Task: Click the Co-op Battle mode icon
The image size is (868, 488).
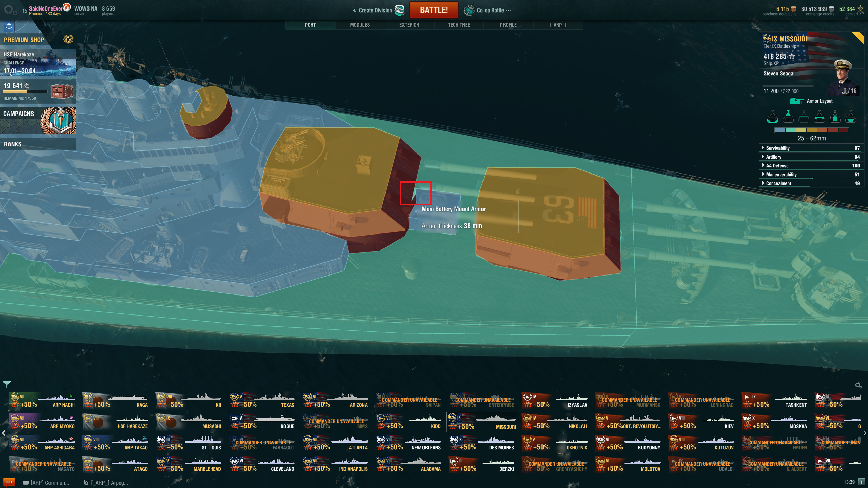Action: (x=469, y=10)
